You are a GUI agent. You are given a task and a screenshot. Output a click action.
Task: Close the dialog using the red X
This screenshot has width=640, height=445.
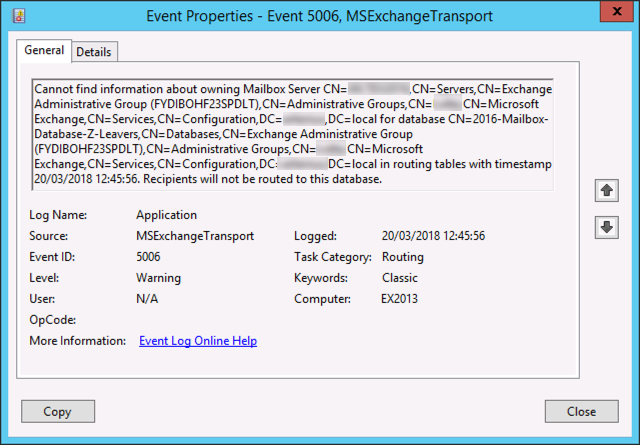point(617,11)
